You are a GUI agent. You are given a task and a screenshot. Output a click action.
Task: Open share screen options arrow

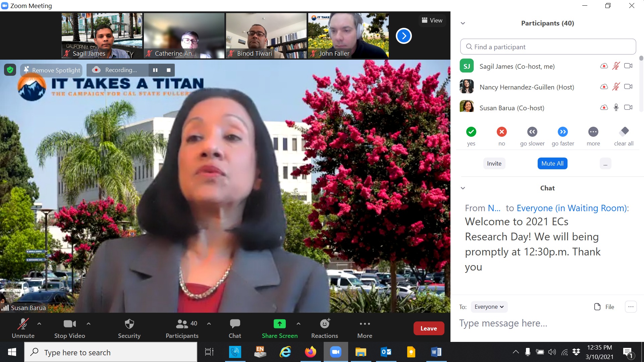299,324
